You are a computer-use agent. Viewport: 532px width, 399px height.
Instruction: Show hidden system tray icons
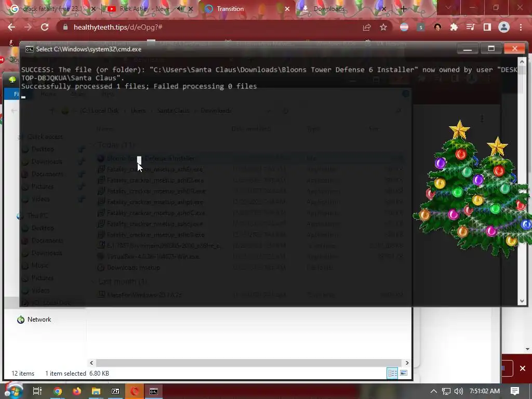(433, 391)
